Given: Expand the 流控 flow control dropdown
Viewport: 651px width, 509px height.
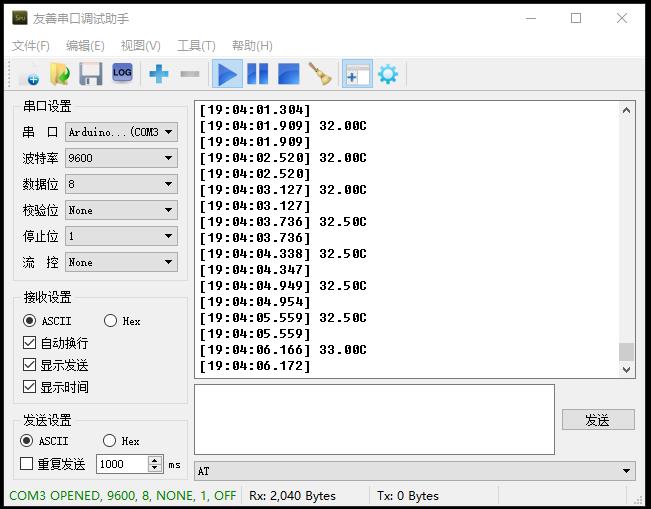Looking at the screenshot, I should [x=121, y=262].
